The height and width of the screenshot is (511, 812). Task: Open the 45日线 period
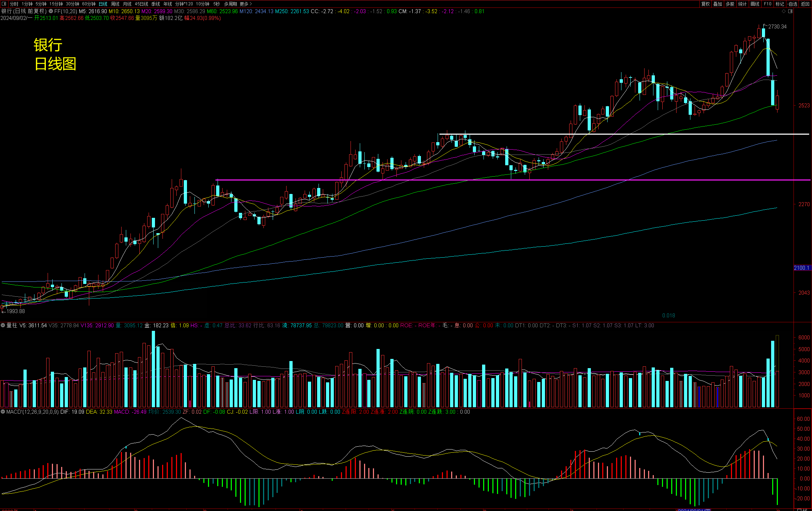(141, 4)
